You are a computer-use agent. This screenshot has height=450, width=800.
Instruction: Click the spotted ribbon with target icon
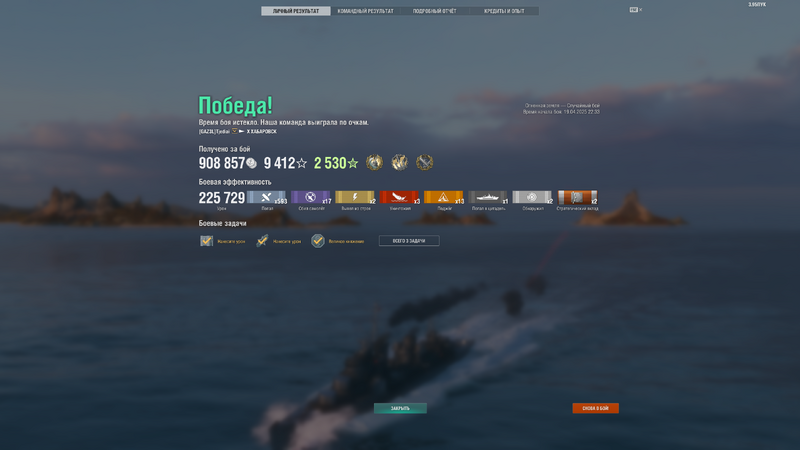[x=533, y=197]
